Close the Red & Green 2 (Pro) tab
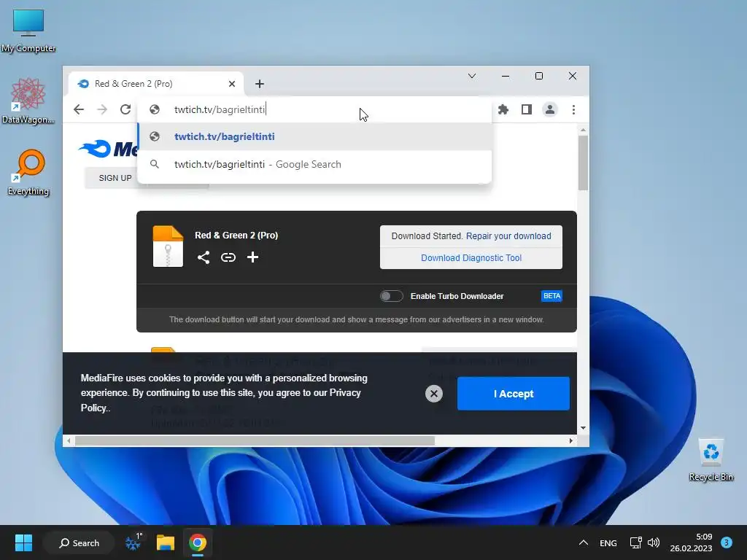Viewport: 747px width, 560px height. (232, 84)
